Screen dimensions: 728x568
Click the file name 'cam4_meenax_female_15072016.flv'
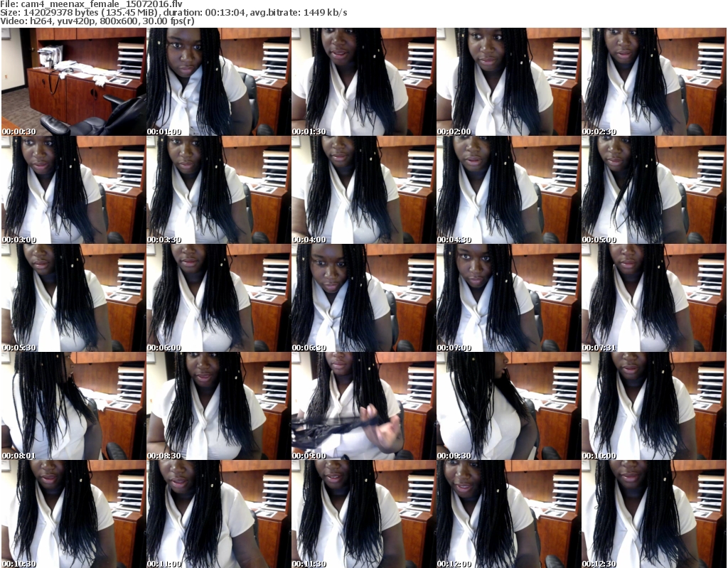pos(101,4)
